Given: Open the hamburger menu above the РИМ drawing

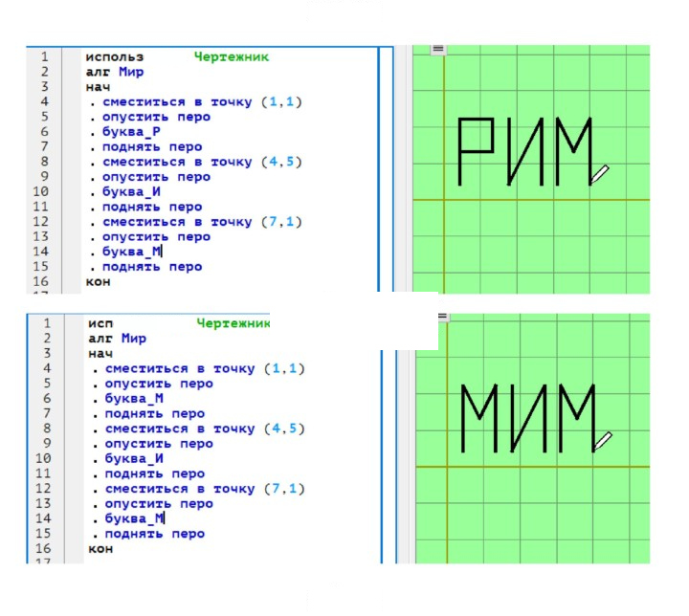Looking at the screenshot, I should [437, 49].
